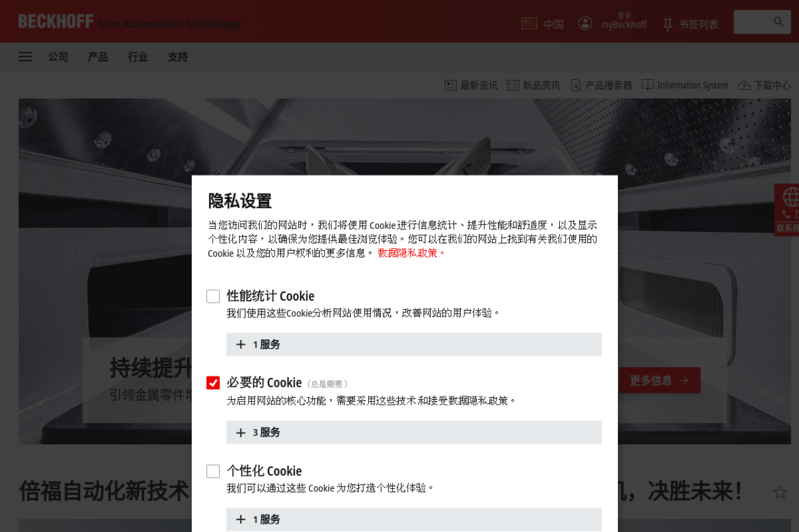Click the Beckhoff logo in the header
Screen dimensions: 799x532
point(56,22)
